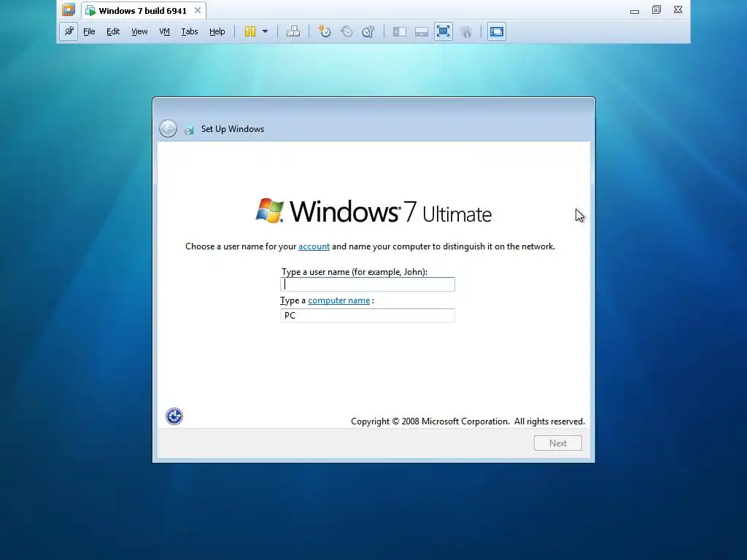747x560 pixels.
Task: Take a snapshot of the VM
Action: [x=325, y=31]
